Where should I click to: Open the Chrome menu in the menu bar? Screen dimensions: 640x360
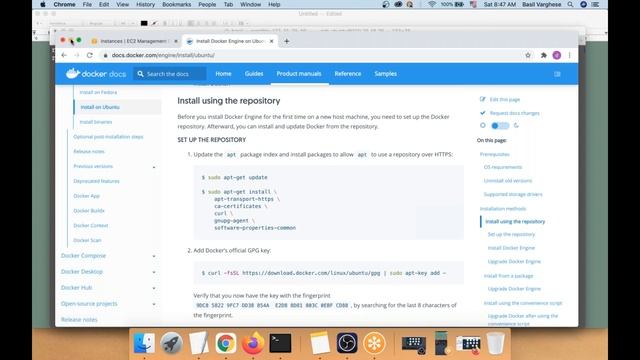(64, 4)
